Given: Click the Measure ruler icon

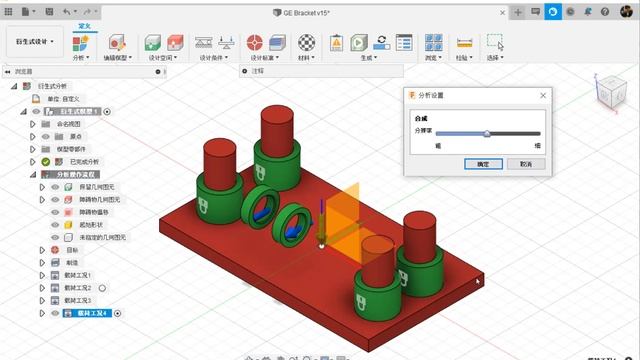Looking at the screenshot, I should tap(464, 43).
